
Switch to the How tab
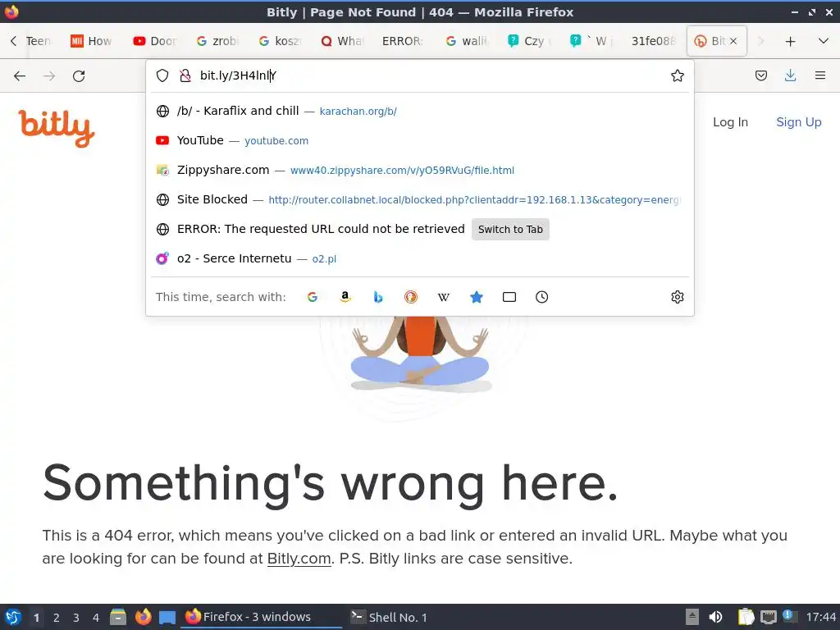click(x=92, y=41)
